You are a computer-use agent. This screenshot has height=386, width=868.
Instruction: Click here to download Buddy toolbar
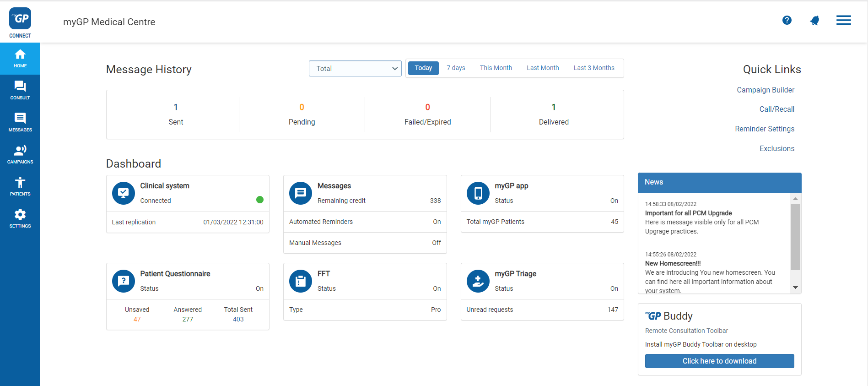pyautogui.click(x=719, y=361)
